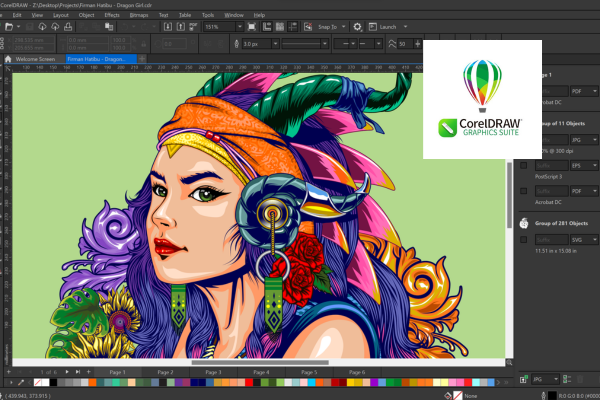Image resolution: width=600 pixels, height=400 pixels.
Task: Click the add new export asset icon
Action: tap(523, 379)
